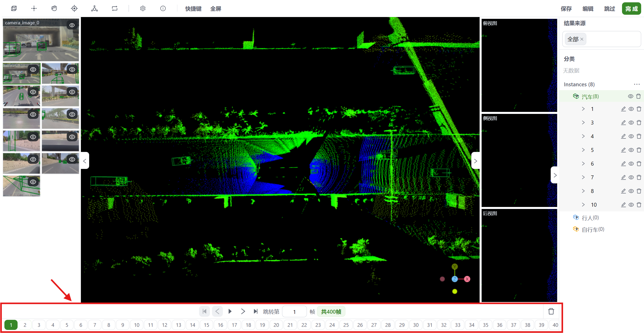Select frame 20 in timeline

pyautogui.click(x=276, y=325)
